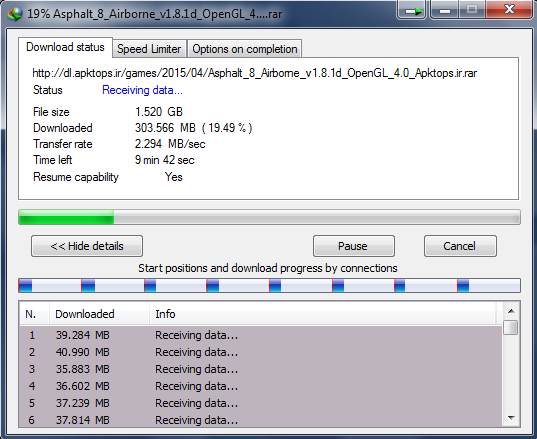The height and width of the screenshot is (439, 537).
Task: Open the Options on completion tab
Action: pyautogui.click(x=245, y=49)
